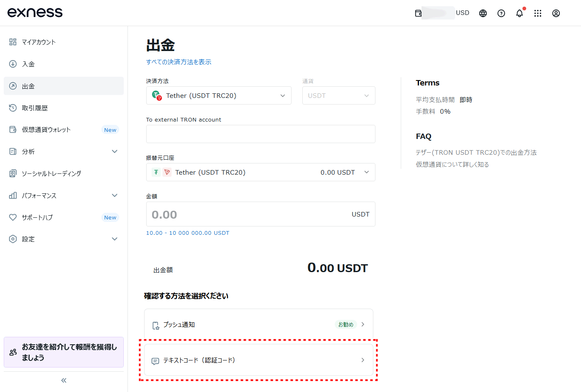This screenshot has height=392, width=581.
Task: Click chevron arrow on テキストコード row
Action: pos(363,360)
